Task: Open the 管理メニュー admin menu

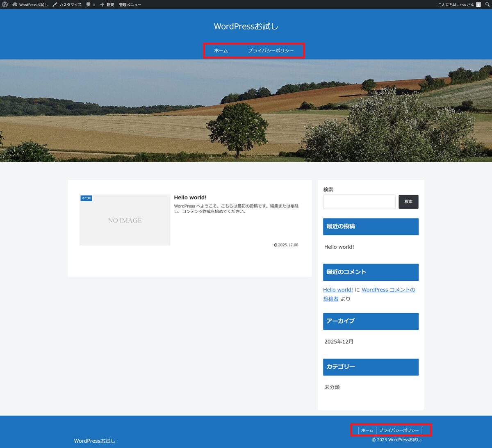Action: (x=130, y=5)
